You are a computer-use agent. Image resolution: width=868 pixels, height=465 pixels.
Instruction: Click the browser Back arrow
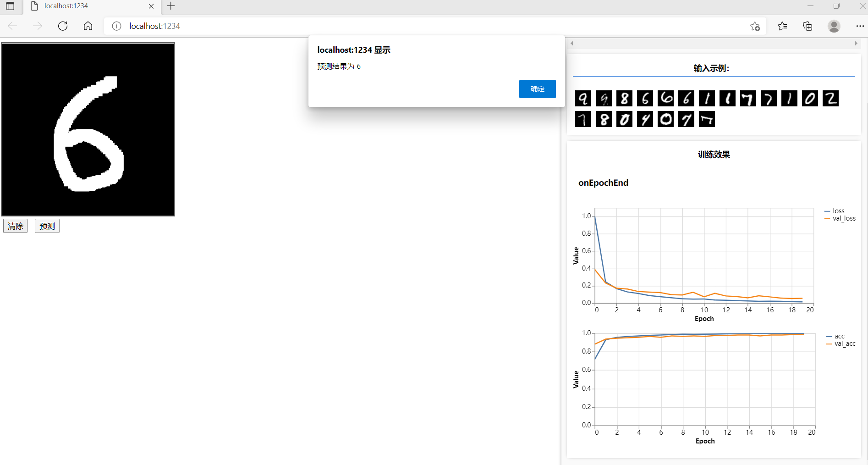click(x=12, y=26)
